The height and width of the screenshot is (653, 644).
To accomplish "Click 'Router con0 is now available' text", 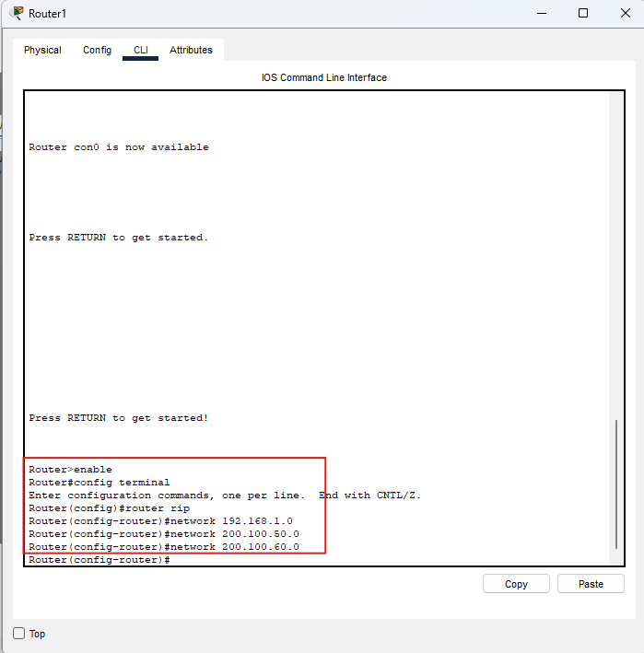I will point(119,147).
